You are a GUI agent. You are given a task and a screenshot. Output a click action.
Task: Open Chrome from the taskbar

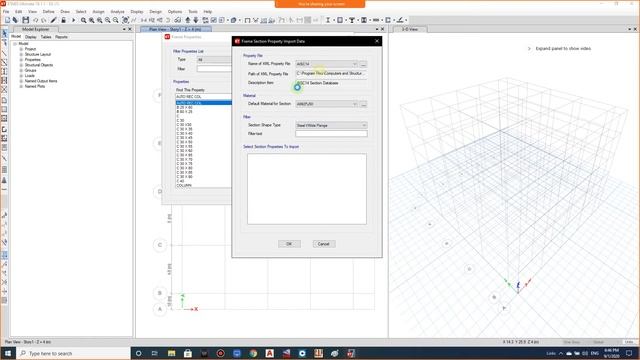[253, 353]
